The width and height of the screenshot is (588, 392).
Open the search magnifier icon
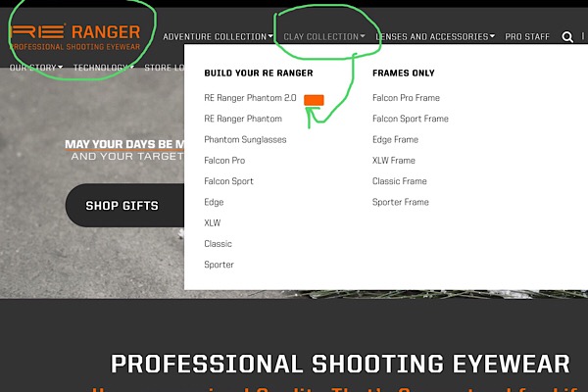[x=567, y=37]
